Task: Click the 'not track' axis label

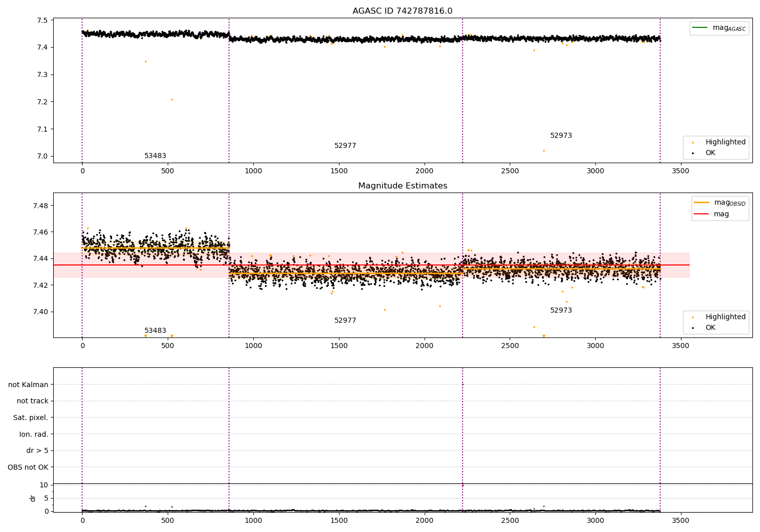Action: [x=32, y=401]
